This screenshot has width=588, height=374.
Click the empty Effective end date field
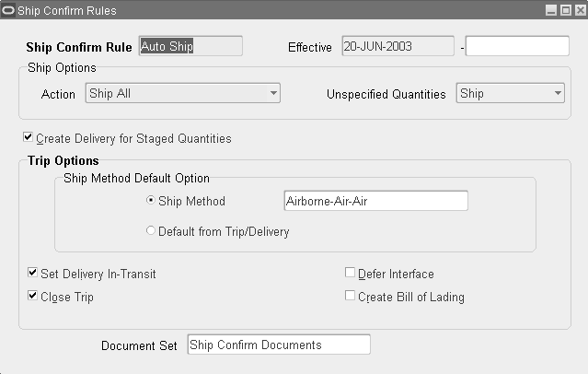point(517,46)
